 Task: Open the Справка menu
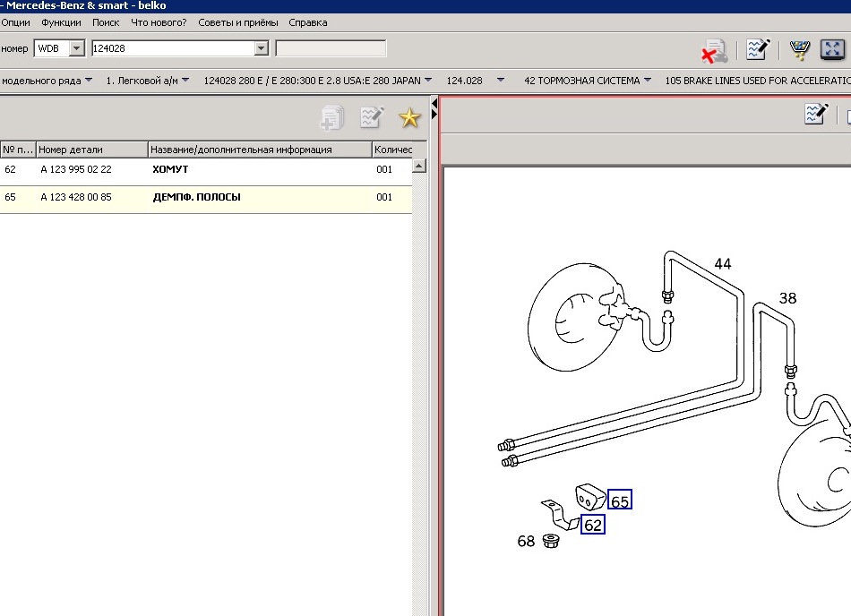(308, 22)
